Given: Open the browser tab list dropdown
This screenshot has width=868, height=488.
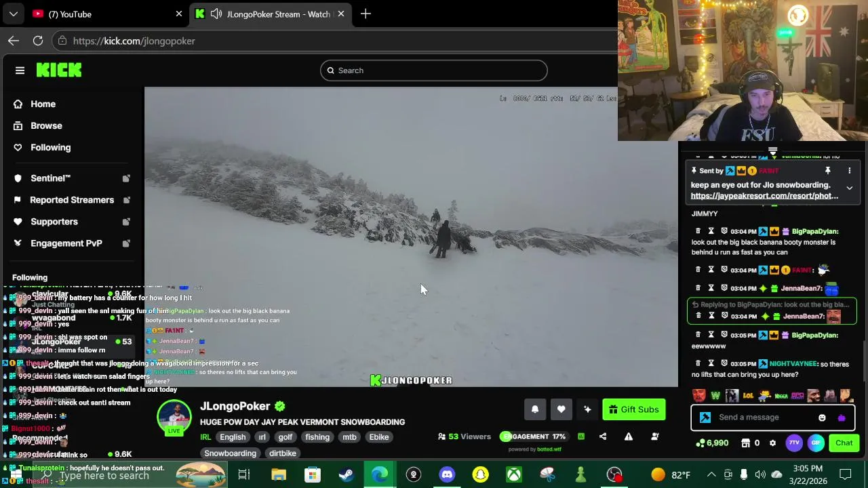Looking at the screenshot, I should (x=13, y=14).
